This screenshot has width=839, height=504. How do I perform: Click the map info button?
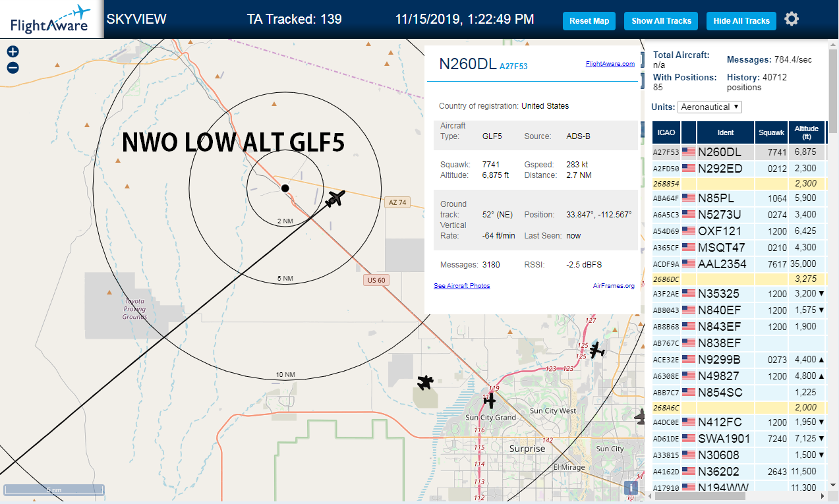point(631,488)
